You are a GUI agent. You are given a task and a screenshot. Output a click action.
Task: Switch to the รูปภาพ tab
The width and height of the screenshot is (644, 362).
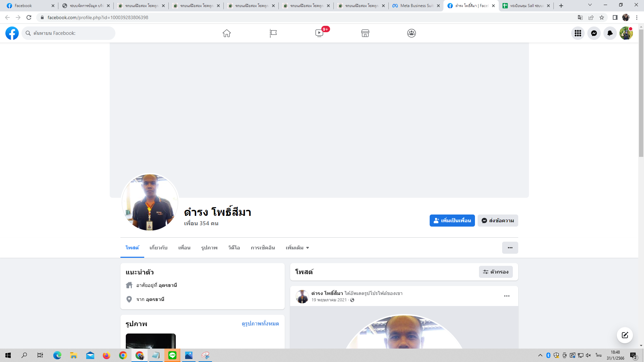[209, 248]
